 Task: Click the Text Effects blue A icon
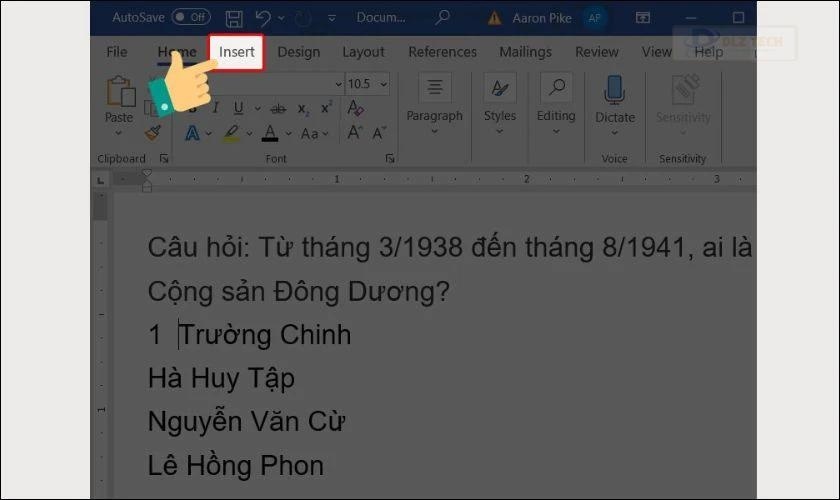192,133
